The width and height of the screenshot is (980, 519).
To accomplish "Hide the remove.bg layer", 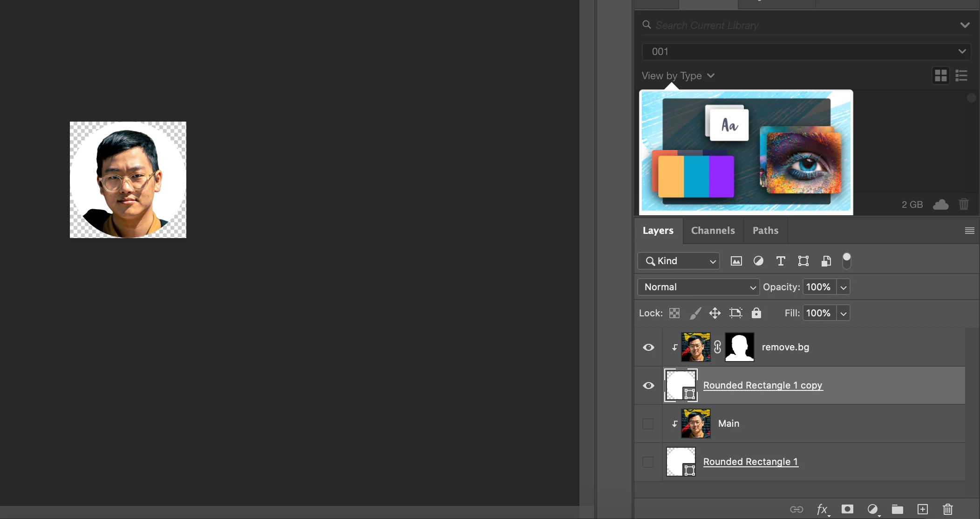I will click(x=648, y=348).
